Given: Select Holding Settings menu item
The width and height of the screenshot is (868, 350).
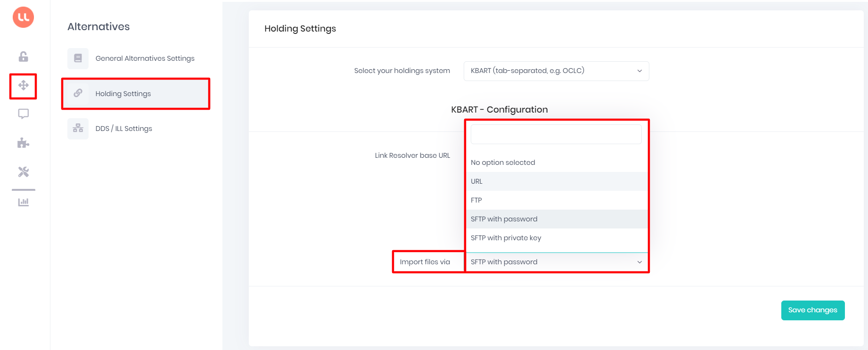Looking at the screenshot, I should click(136, 94).
